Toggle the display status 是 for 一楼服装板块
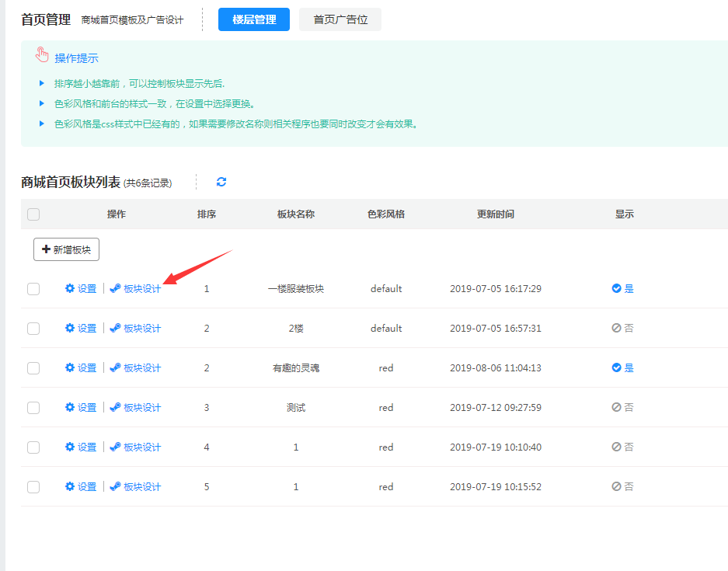This screenshot has width=728, height=571. [x=622, y=288]
